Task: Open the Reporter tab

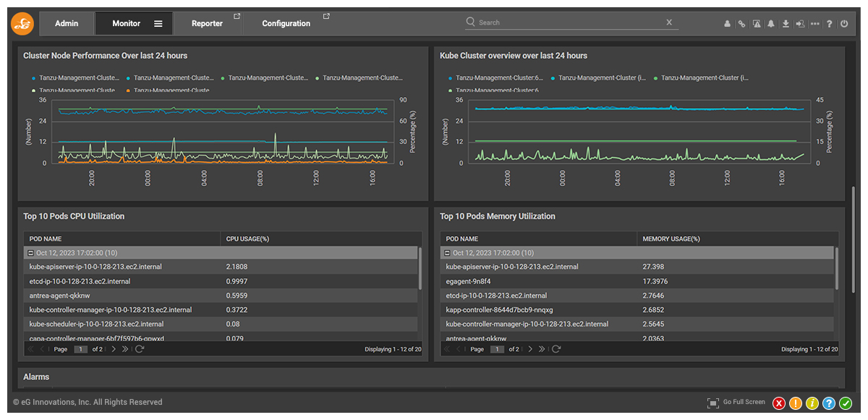Action: click(208, 23)
